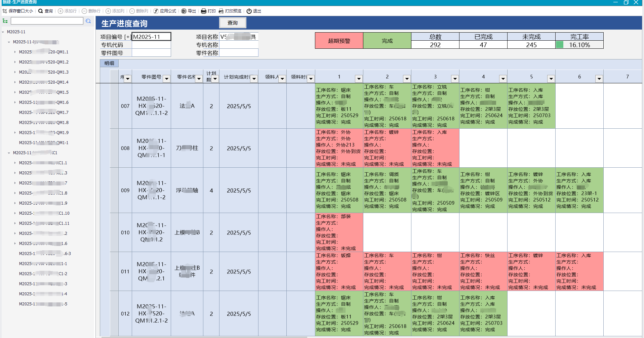Exit using the 退出 power icon

click(249, 11)
